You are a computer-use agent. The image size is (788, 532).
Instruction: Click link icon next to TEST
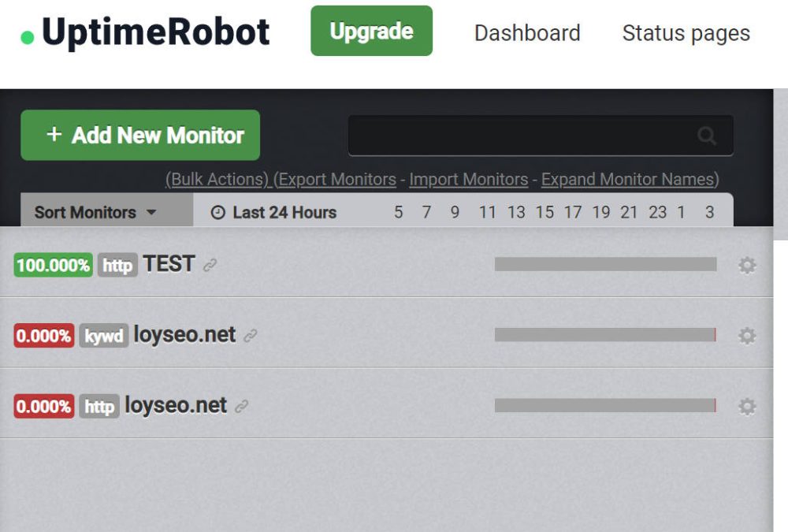pyautogui.click(x=210, y=265)
